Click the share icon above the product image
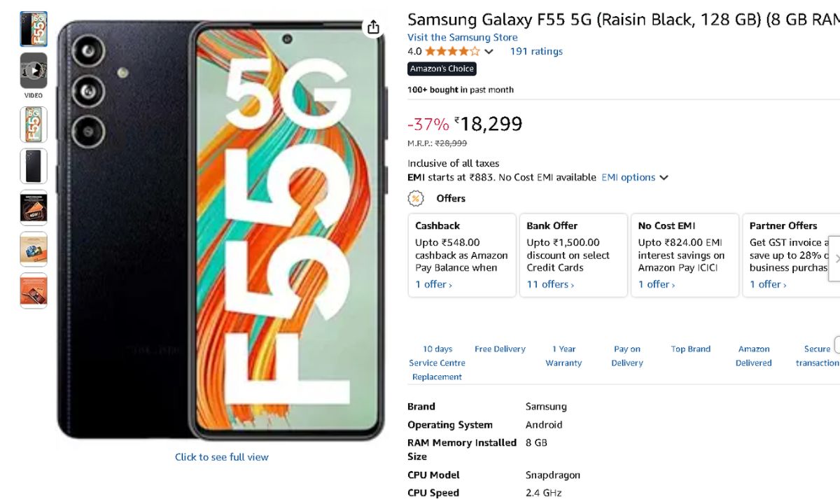The width and height of the screenshot is (840, 504). click(x=373, y=27)
